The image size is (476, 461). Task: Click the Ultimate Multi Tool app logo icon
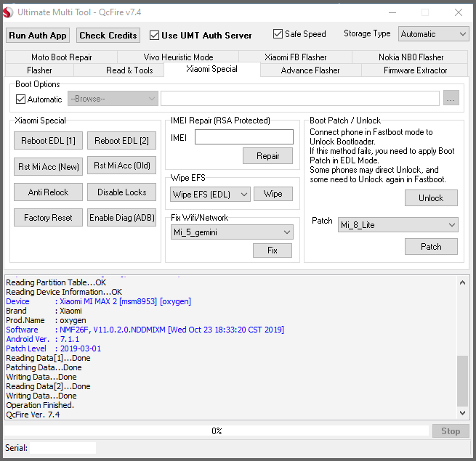click(x=8, y=12)
